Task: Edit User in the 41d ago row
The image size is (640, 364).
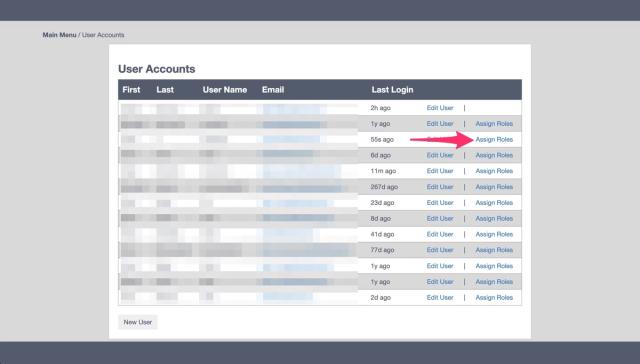Action: 440,234
